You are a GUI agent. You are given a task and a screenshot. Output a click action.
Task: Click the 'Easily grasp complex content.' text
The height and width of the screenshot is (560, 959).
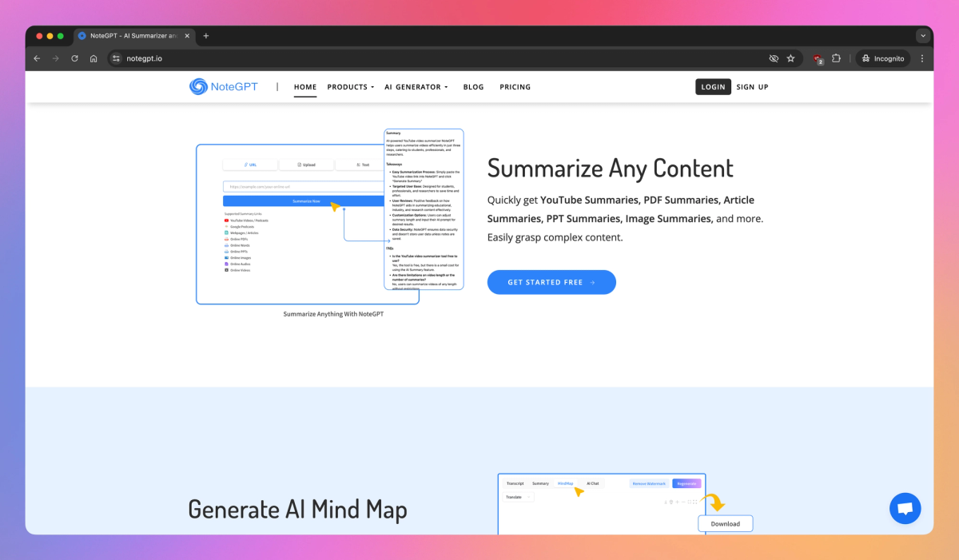point(555,237)
